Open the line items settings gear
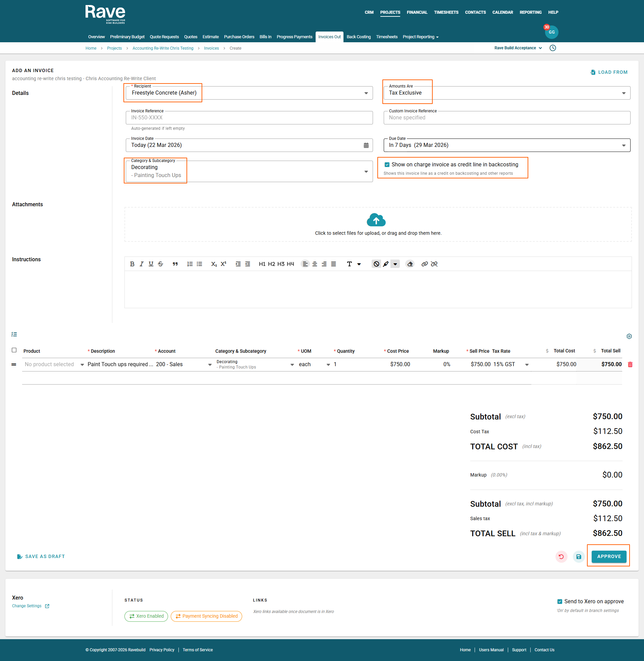 pyautogui.click(x=629, y=336)
